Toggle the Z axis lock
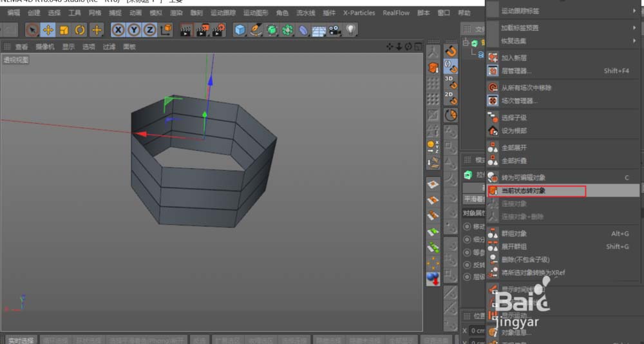Viewport: 644px width, 344px height. click(149, 30)
